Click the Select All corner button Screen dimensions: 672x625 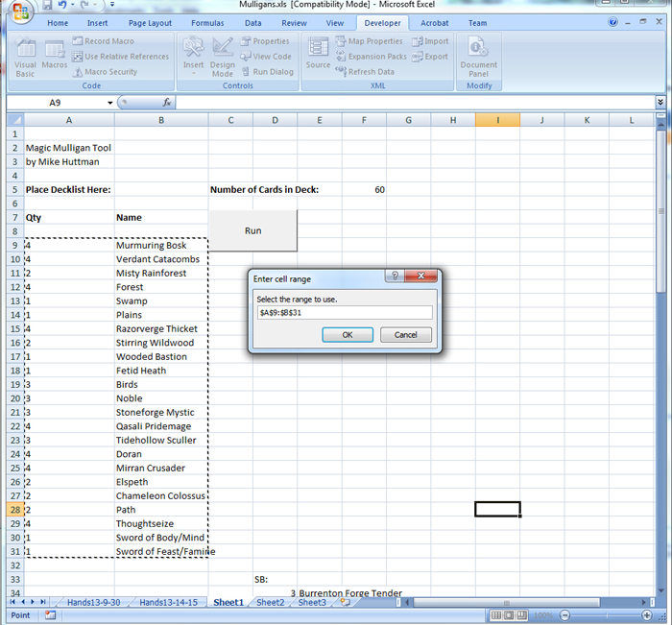pyautogui.click(x=15, y=120)
